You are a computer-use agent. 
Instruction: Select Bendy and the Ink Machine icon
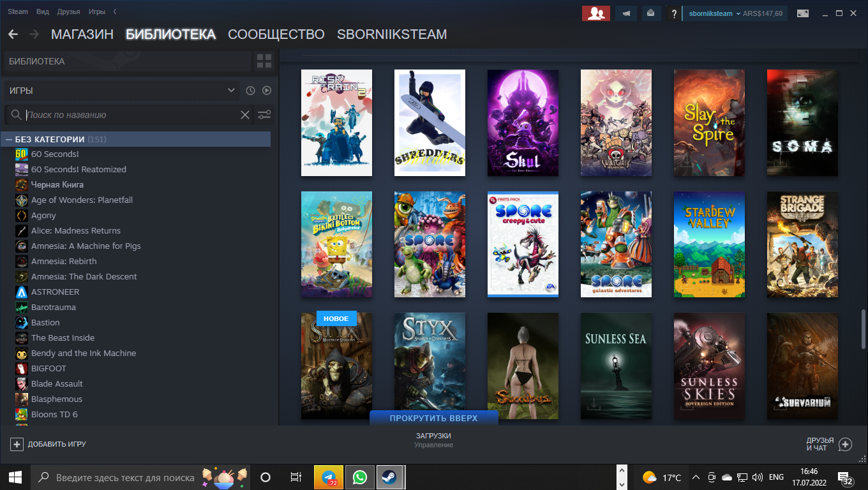pyautogui.click(x=21, y=353)
